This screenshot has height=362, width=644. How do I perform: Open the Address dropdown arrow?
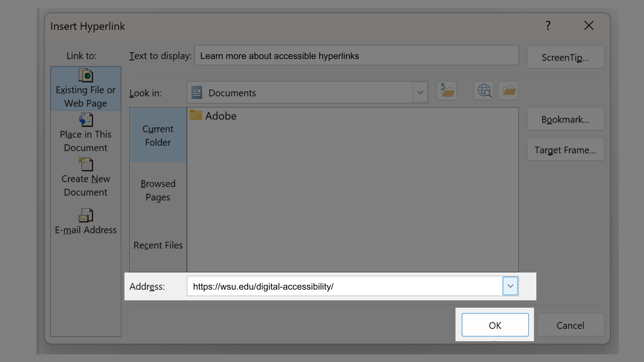(x=510, y=286)
